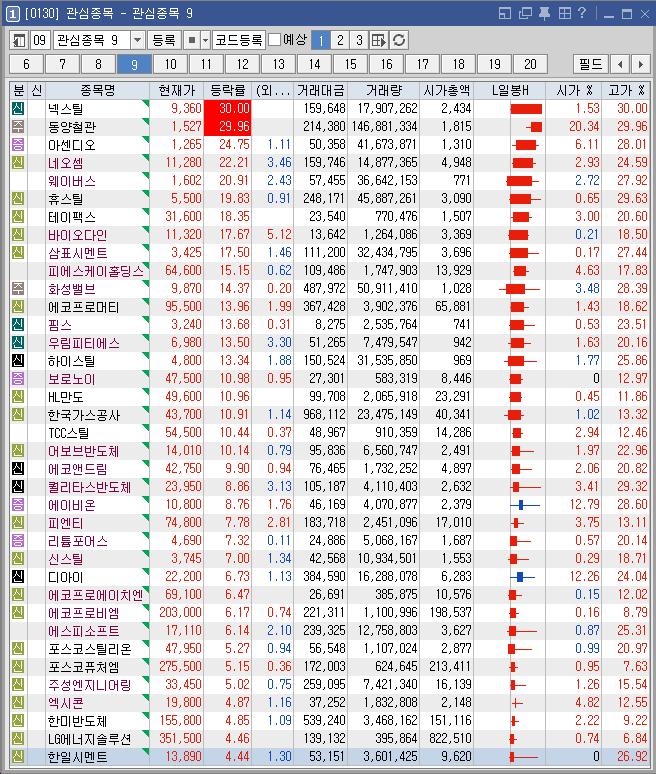
Task: Click the black 신 badge of 하이스틸 row
Action: [18, 360]
